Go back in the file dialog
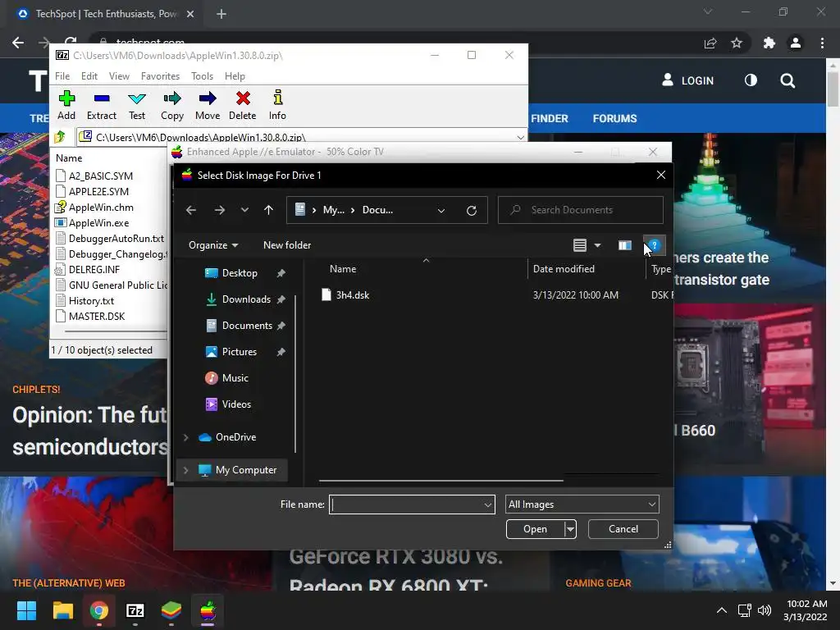 click(x=190, y=210)
